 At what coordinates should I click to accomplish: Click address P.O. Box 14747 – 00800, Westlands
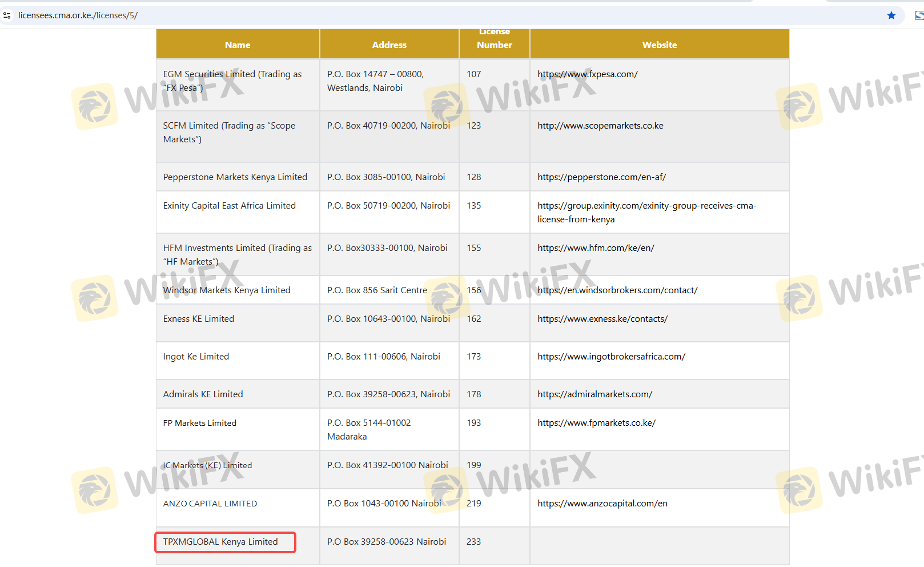[x=375, y=81]
